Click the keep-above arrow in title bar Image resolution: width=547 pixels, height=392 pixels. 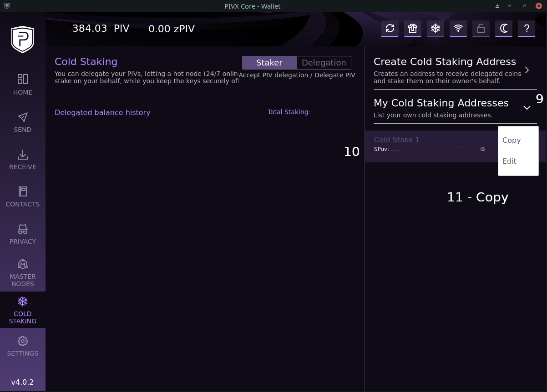point(497,6)
